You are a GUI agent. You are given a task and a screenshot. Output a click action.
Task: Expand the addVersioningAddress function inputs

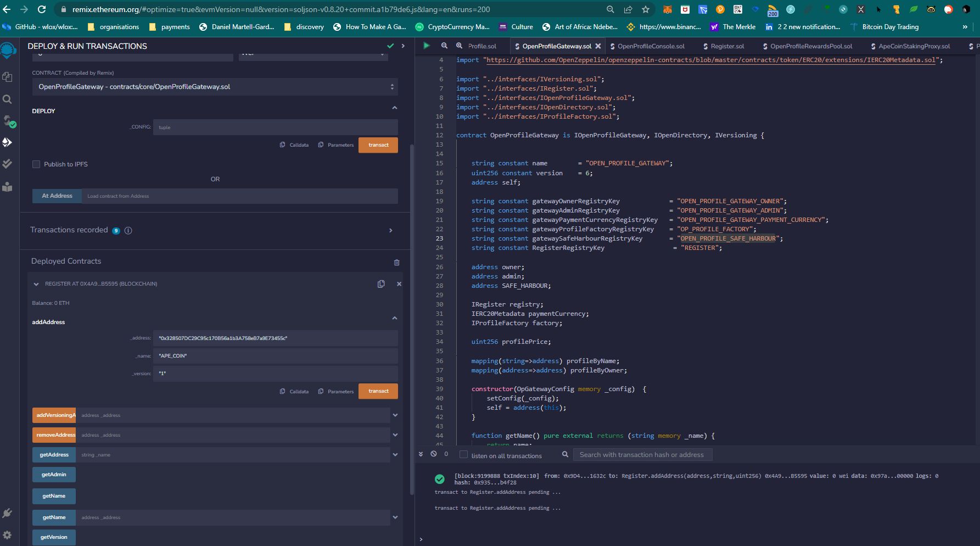click(395, 415)
